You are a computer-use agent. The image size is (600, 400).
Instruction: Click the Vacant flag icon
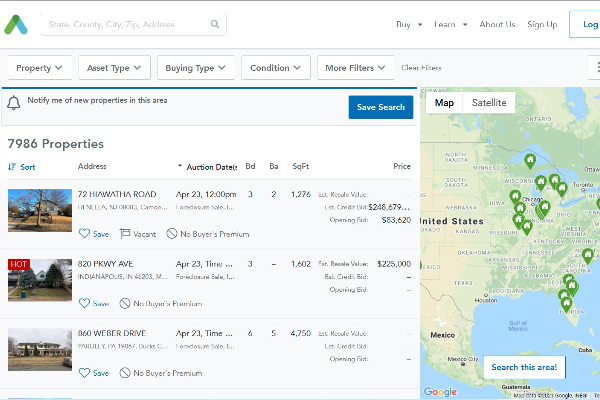click(125, 233)
